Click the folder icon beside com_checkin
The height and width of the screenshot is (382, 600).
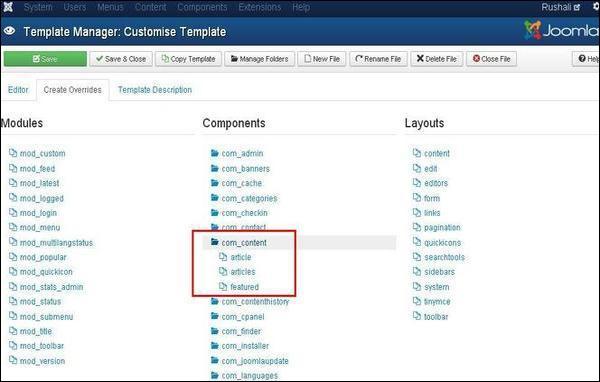coord(215,212)
